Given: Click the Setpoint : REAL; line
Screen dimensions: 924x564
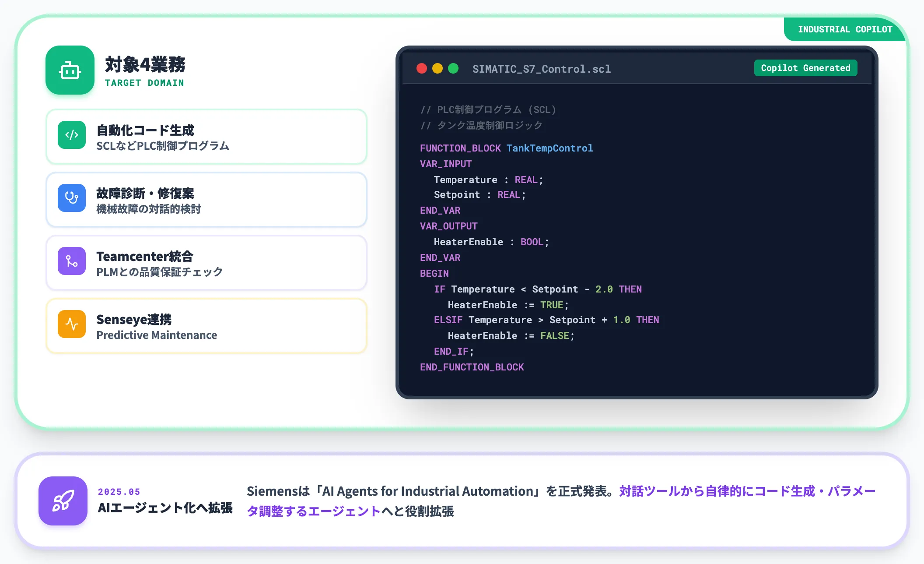Looking at the screenshot, I should [x=480, y=194].
